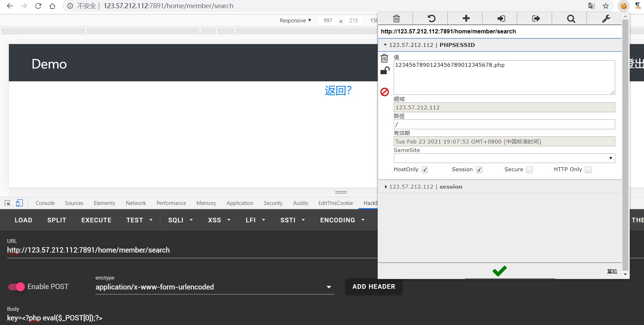Open the SameSite dropdown

pyautogui.click(x=504, y=158)
